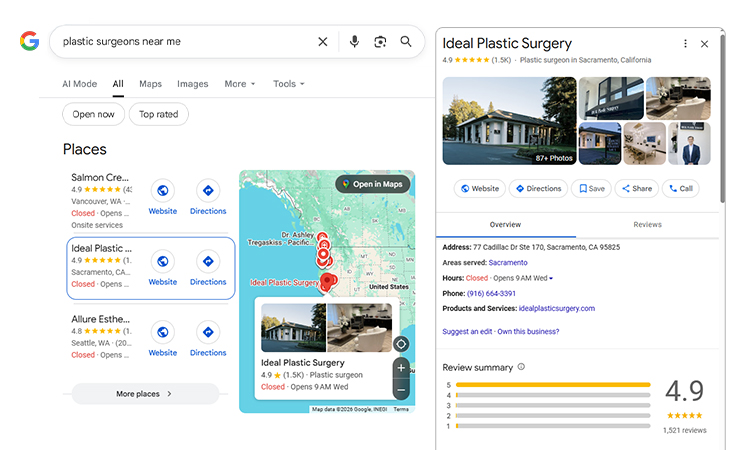Screen dimensions: 750x450
Task: Switch to AI Mode tab
Action: pos(79,84)
